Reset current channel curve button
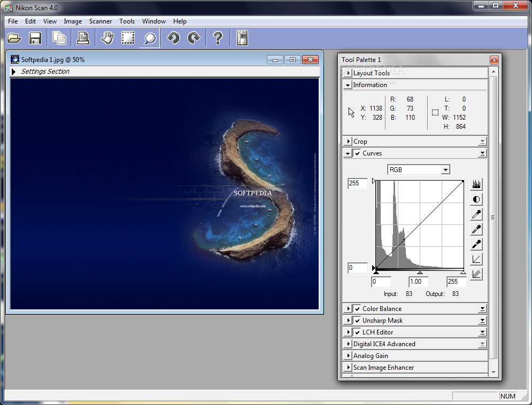Image resolution: width=532 pixels, height=405 pixels. click(476, 259)
